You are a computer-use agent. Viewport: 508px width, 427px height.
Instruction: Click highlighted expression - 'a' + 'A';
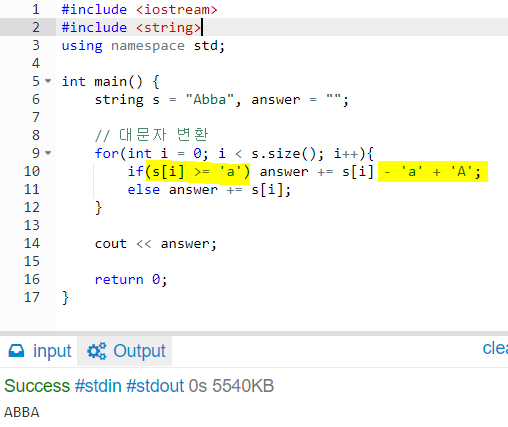click(x=433, y=172)
